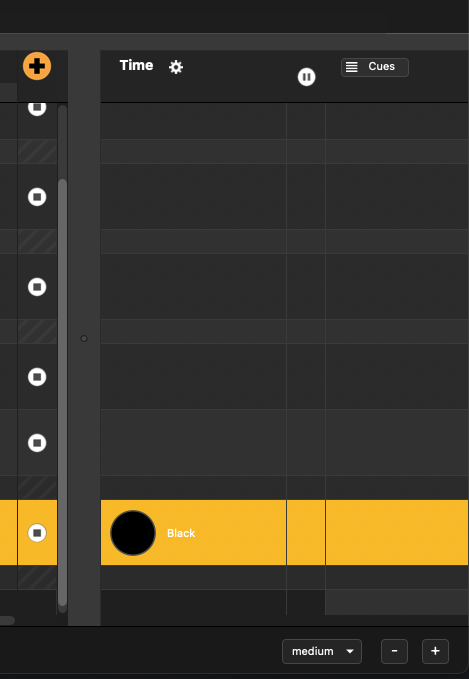This screenshot has width=469, height=679.
Task: Click the small circle divider handle
Action: [84, 339]
